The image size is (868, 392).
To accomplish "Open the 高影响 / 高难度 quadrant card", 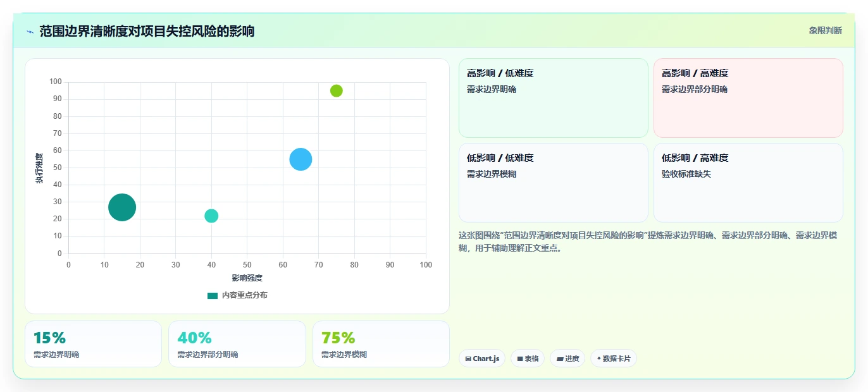I will [x=748, y=98].
